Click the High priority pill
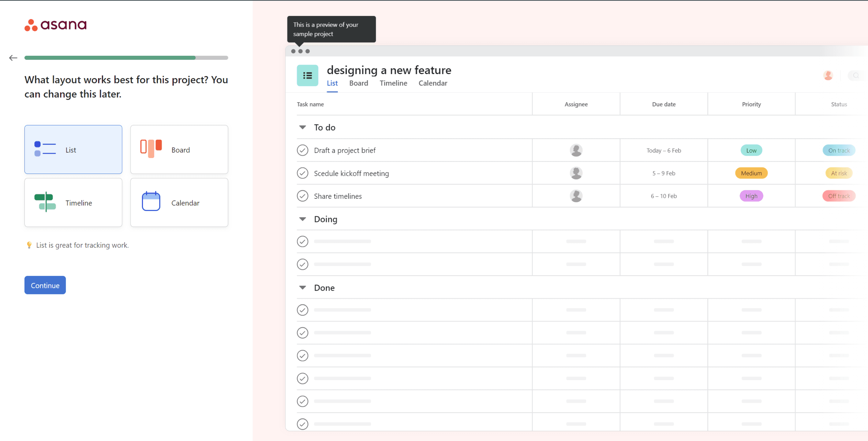The width and height of the screenshot is (868, 441). click(751, 196)
